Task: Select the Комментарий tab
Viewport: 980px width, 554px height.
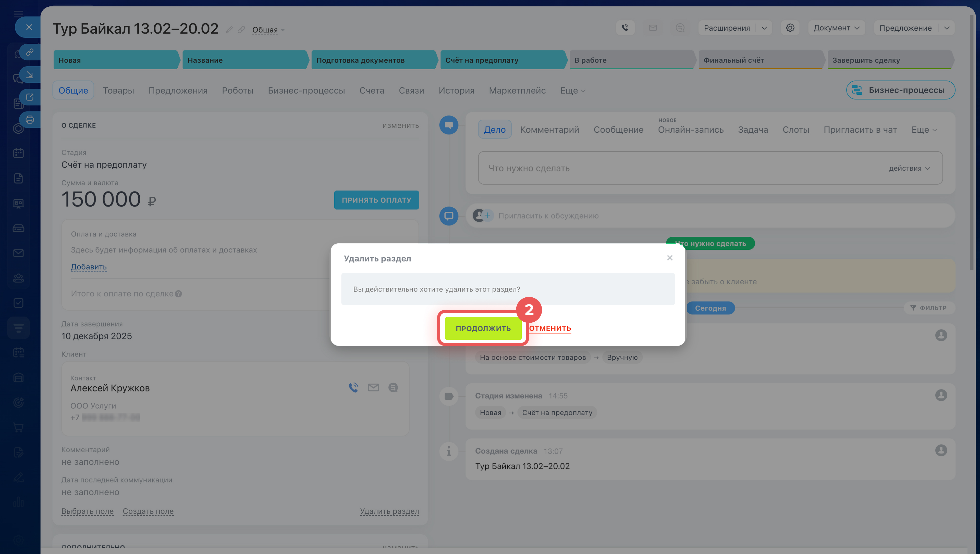Action: coord(549,130)
